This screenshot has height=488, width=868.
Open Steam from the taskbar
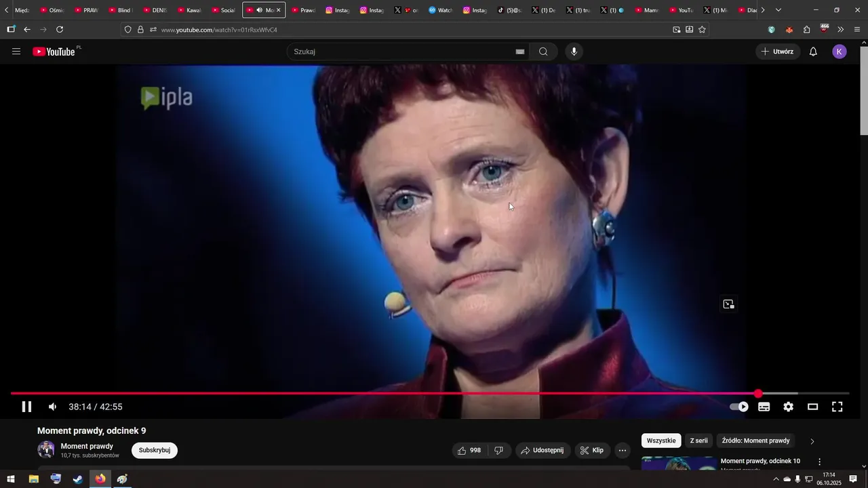[78, 479]
